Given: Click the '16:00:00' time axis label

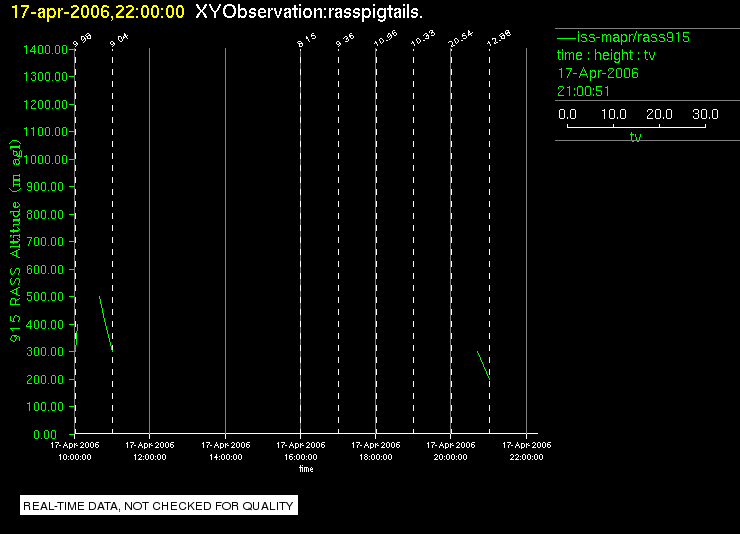Looking at the screenshot, I should pyautogui.click(x=301, y=457).
